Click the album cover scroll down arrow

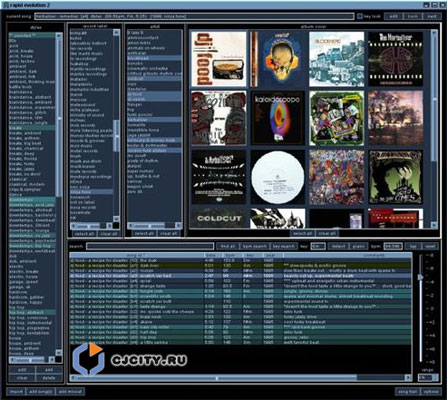coord(434,226)
